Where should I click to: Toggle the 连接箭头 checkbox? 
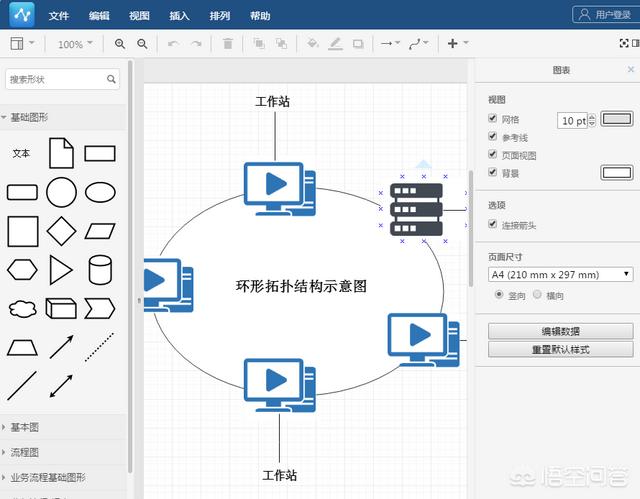click(x=493, y=224)
